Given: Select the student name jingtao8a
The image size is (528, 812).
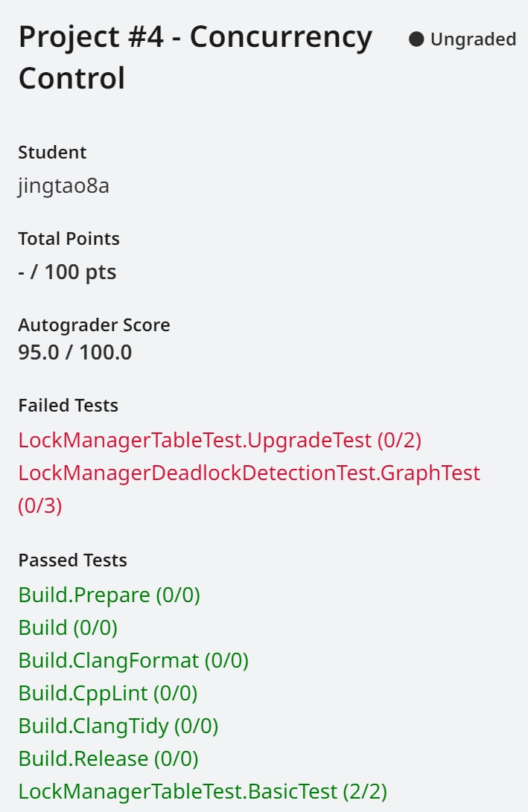Looking at the screenshot, I should pyautogui.click(x=64, y=186).
